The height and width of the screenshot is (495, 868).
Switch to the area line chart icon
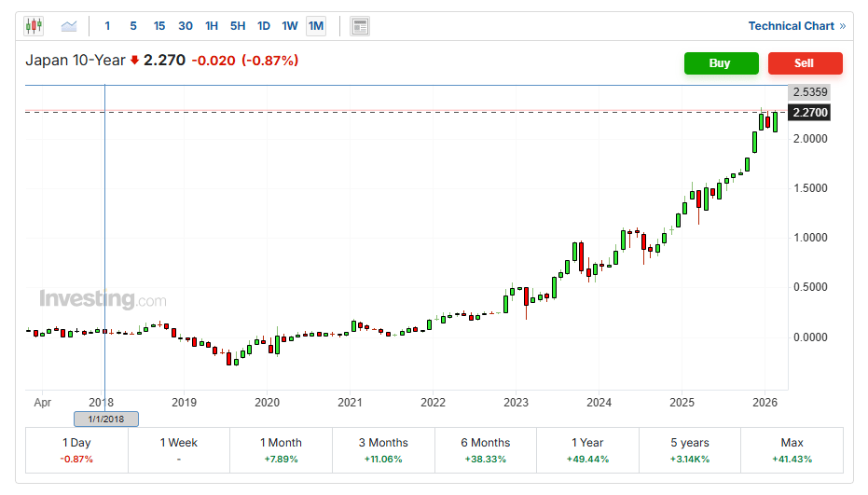[69, 26]
